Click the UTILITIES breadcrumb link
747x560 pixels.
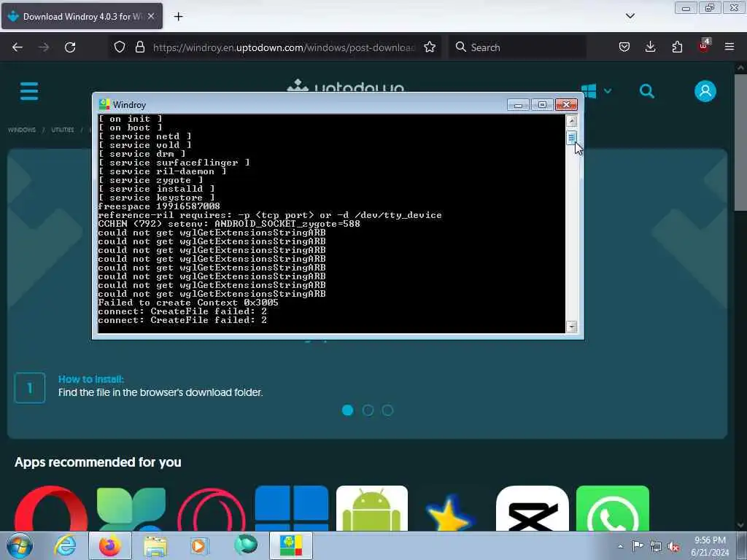[63, 130]
